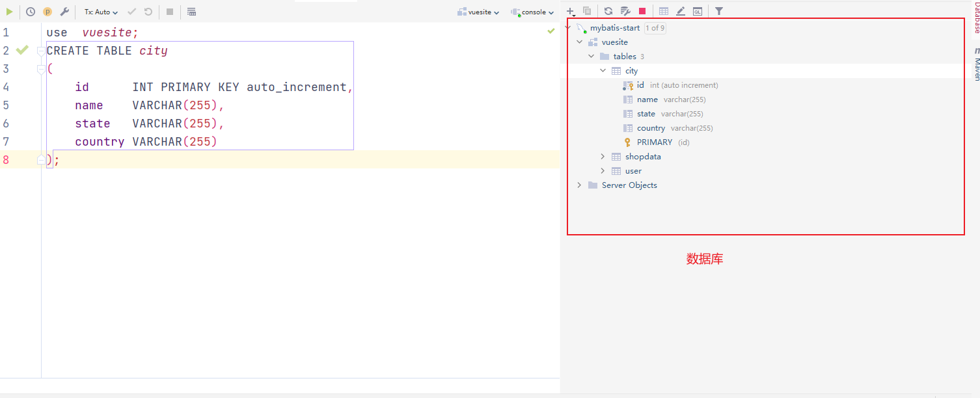Select the country column in city table
Image resolution: width=980 pixels, height=398 pixels.
click(651, 128)
